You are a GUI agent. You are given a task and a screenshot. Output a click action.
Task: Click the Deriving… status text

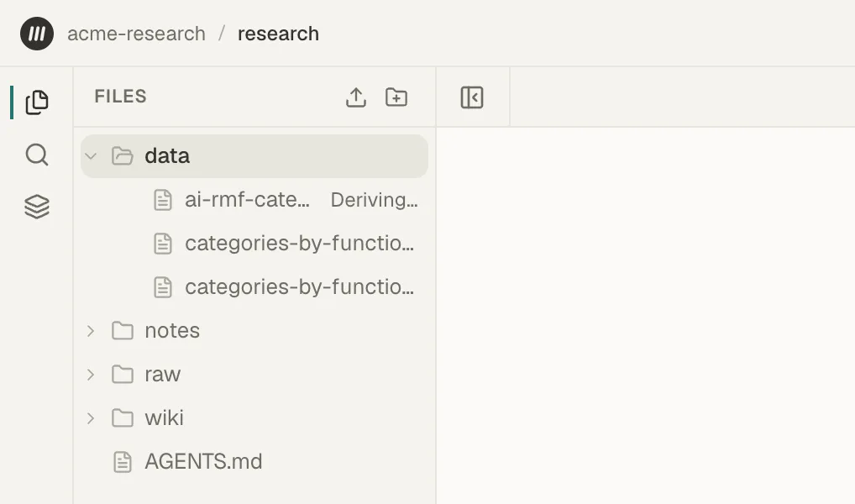(x=374, y=200)
